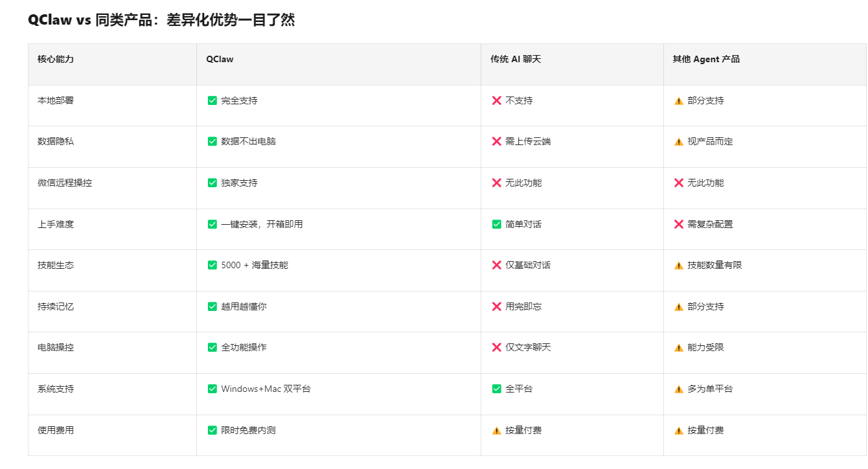Click the 仅文字聊天 cell text

pyautogui.click(x=528, y=347)
